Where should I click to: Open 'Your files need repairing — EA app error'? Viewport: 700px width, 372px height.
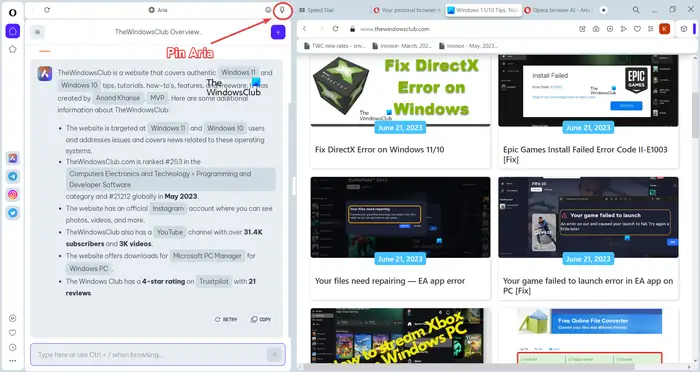(x=390, y=281)
